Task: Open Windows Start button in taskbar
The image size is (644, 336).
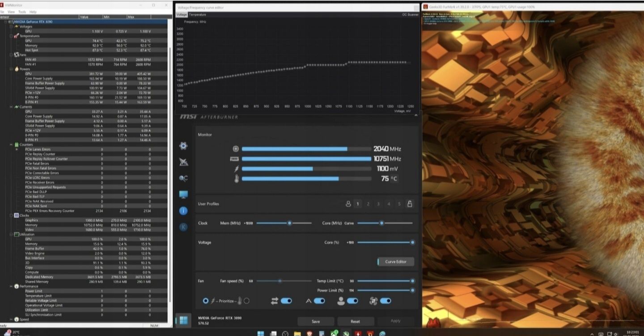Action: 261,333
